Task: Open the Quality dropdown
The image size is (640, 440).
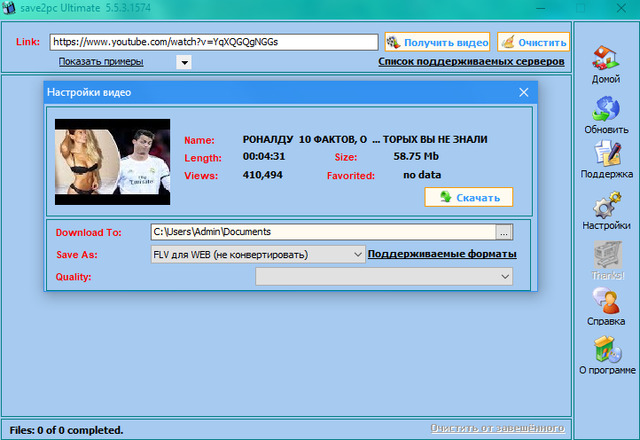Action: 384,276
